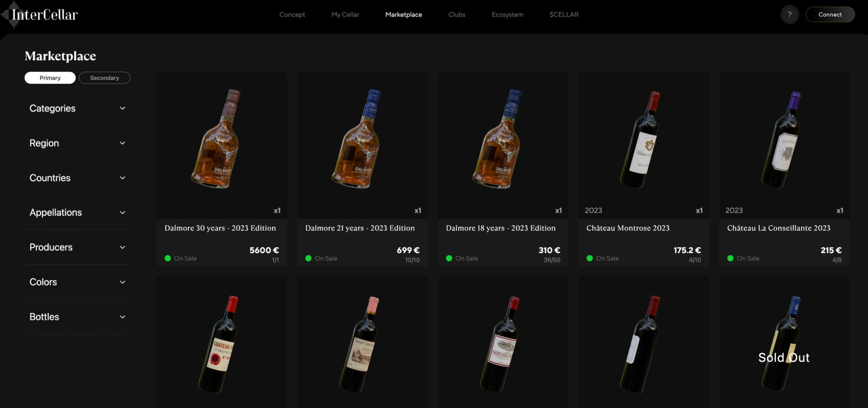This screenshot has width=868, height=408.
Task: Click the green On Sale dot for Dalmore 21
Action: [x=308, y=258]
